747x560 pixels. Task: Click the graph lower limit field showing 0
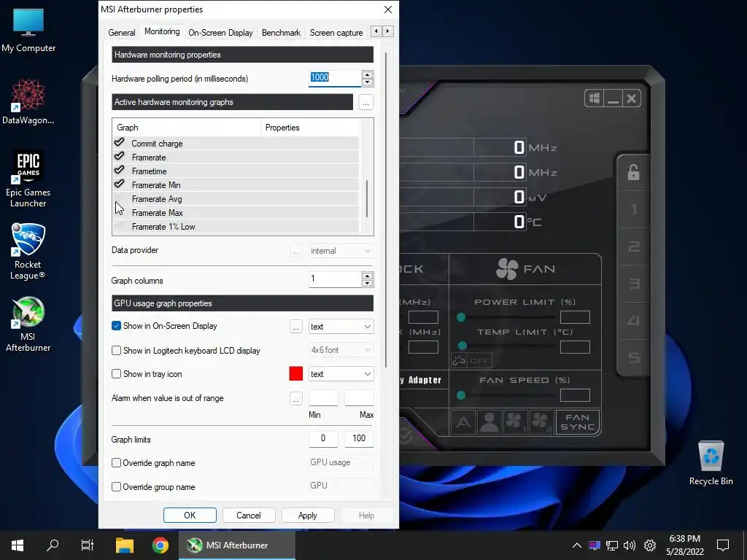coord(323,438)
